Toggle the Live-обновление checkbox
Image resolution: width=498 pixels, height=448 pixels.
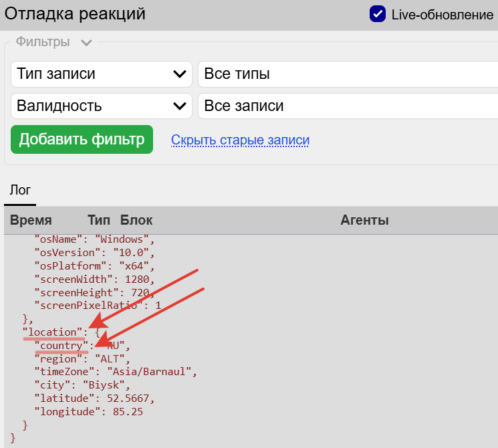(x=378, y=14)
